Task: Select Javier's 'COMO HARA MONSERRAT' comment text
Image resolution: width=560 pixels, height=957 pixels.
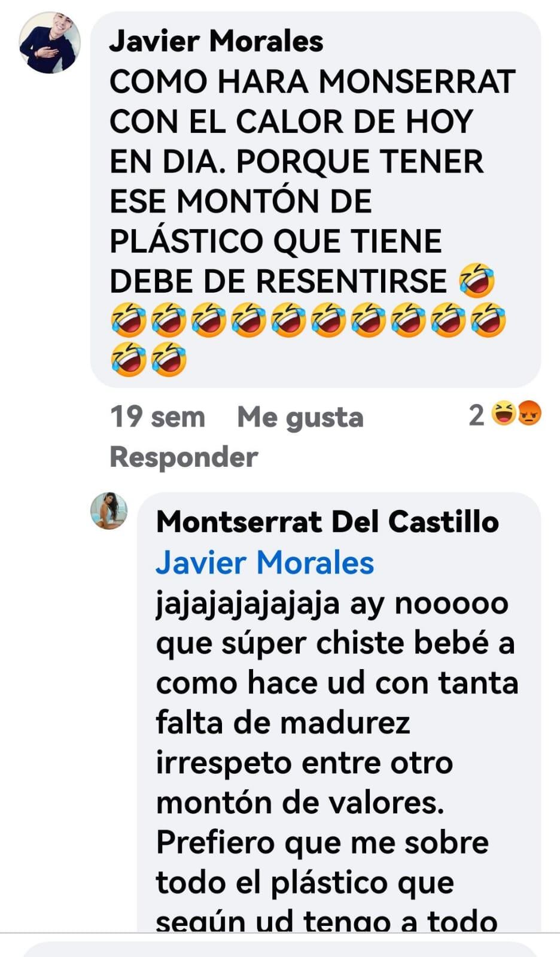Action: click(312, 221)
